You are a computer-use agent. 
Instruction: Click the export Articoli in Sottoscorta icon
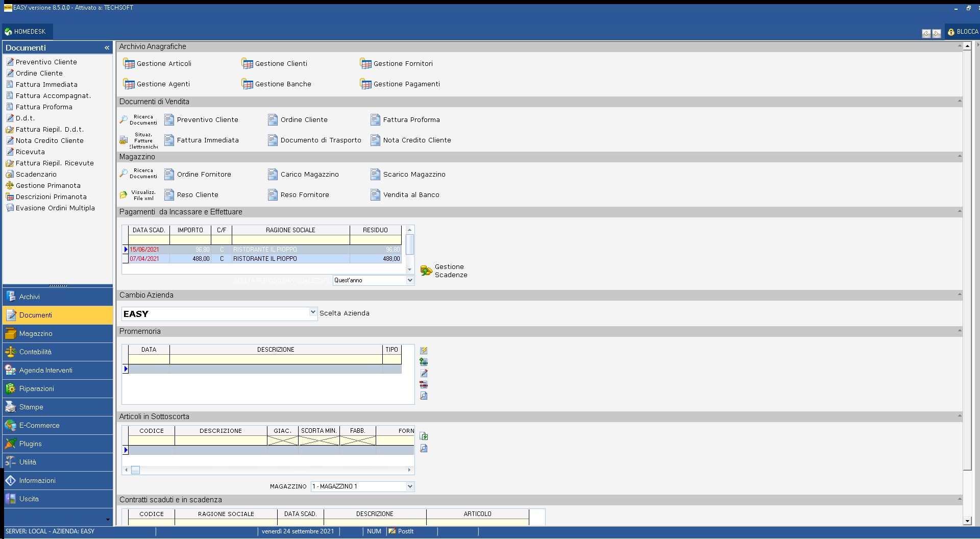coord(424,436)
